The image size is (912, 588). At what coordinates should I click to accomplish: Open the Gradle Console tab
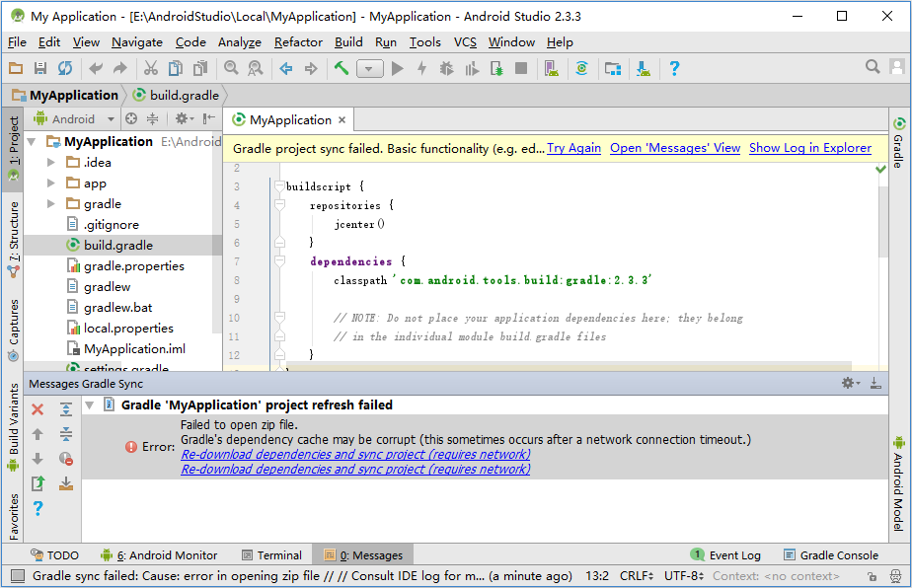tap(831, 555)
